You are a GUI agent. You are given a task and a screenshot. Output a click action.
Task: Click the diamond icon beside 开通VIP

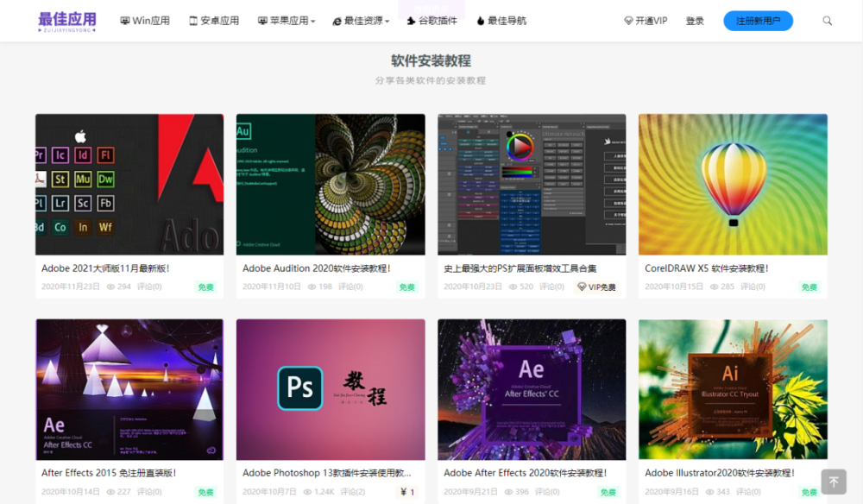point(628,21)
